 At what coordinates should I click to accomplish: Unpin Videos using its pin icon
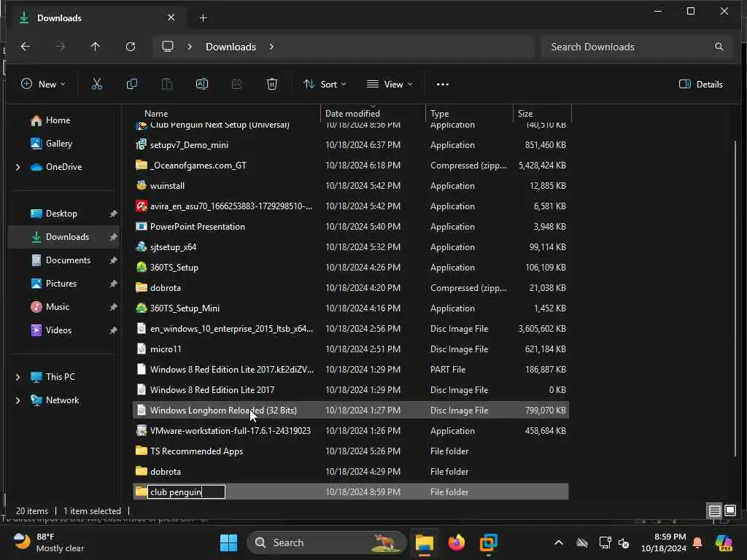coord(113,330)
